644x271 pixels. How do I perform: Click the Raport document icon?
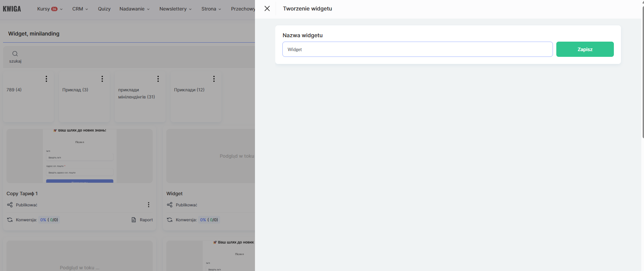point(134,220)
